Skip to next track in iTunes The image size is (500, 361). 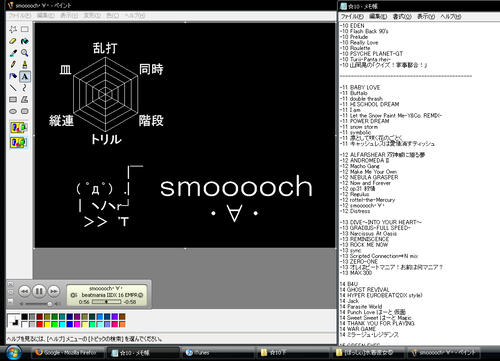pos(54,291)
